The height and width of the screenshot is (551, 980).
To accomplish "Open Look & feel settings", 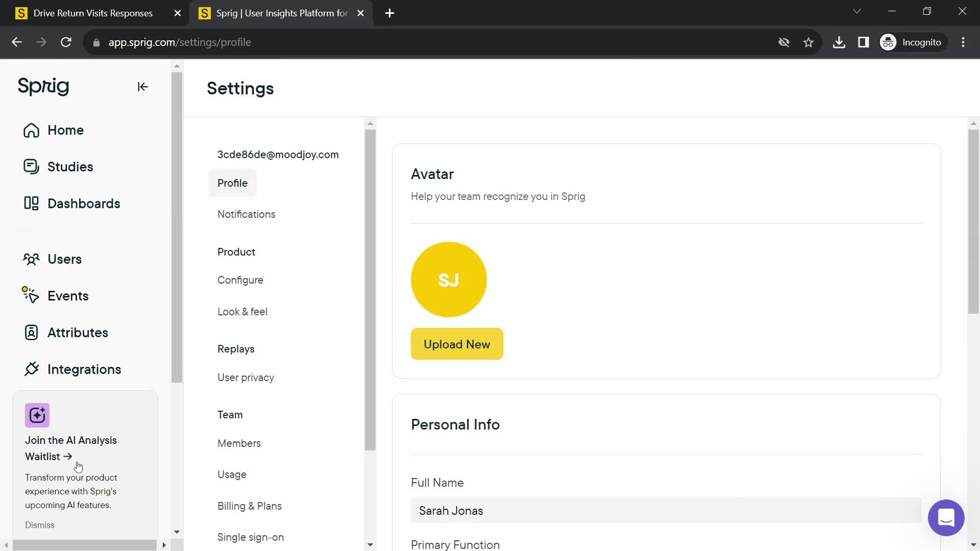I will 242,312.
